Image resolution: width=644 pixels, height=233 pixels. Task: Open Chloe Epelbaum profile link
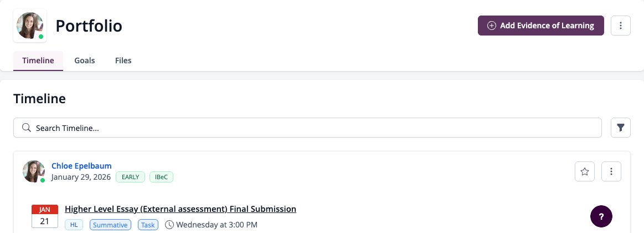point(81,166)
